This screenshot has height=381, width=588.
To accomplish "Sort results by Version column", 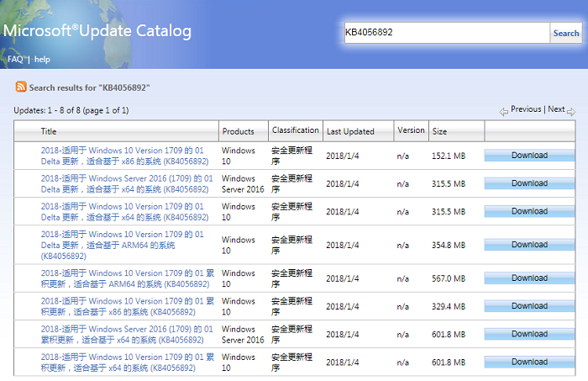I will tap(411, 130).
